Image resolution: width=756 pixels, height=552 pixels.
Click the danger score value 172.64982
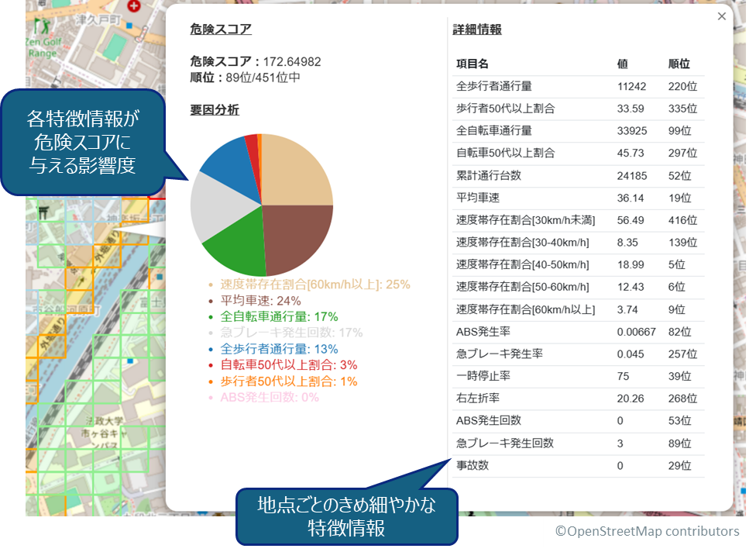pos(292,62)
